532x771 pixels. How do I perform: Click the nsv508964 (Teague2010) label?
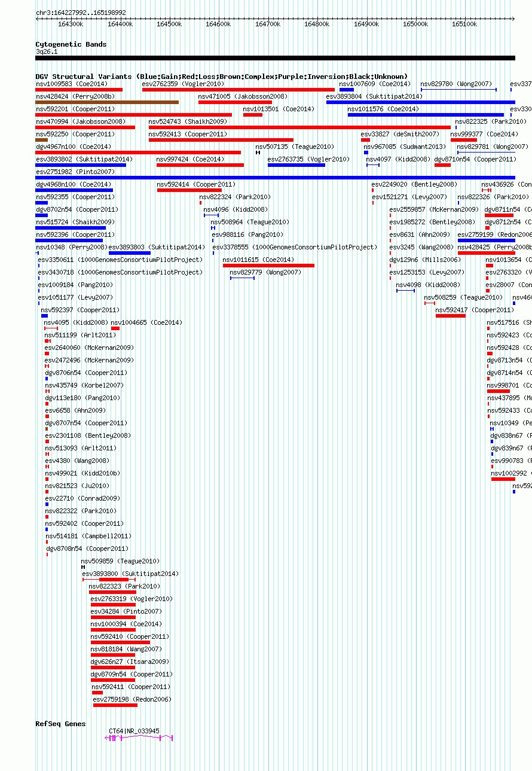tap(250, 222)
